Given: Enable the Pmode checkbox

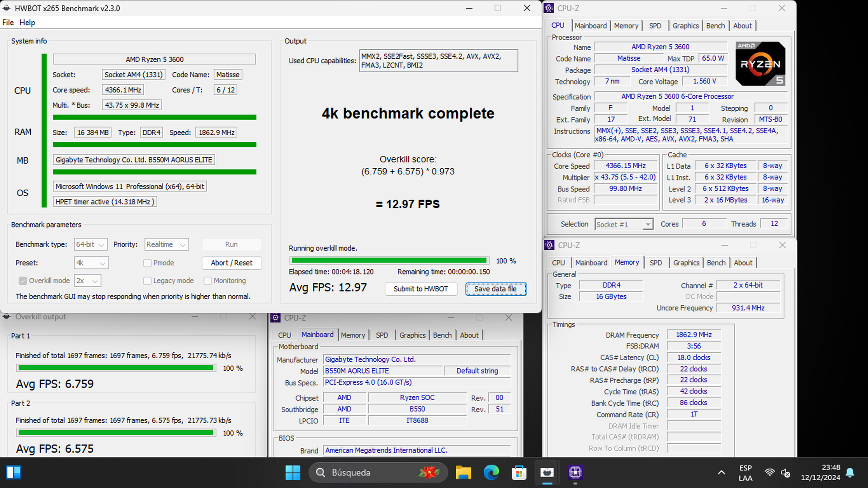Looking at the screenshot, I should [x=147, y=263].
